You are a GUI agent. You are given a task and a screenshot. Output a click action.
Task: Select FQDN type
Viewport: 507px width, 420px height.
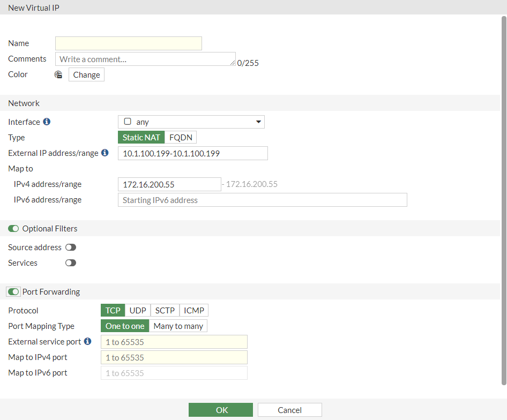coord(181,138)
